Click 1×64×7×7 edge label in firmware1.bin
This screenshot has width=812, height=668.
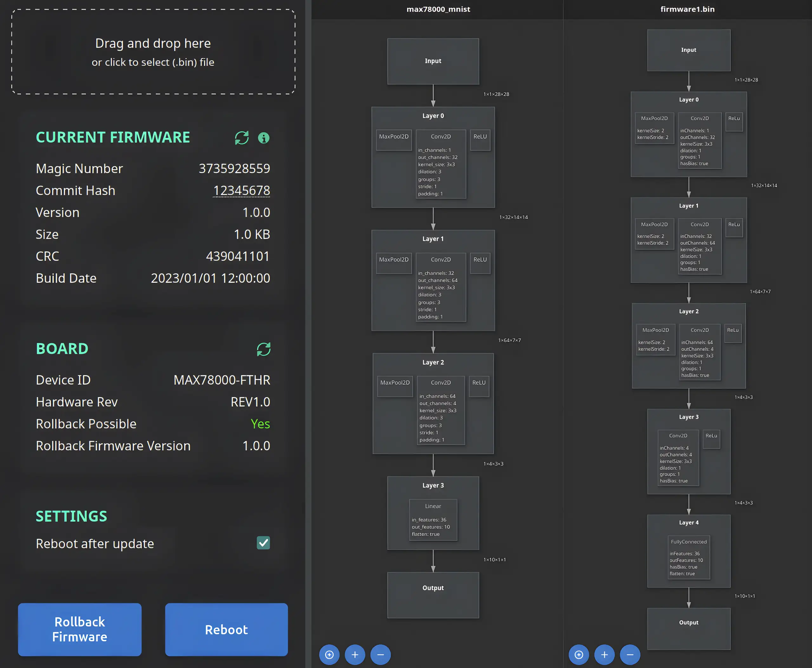click(760, 292)
